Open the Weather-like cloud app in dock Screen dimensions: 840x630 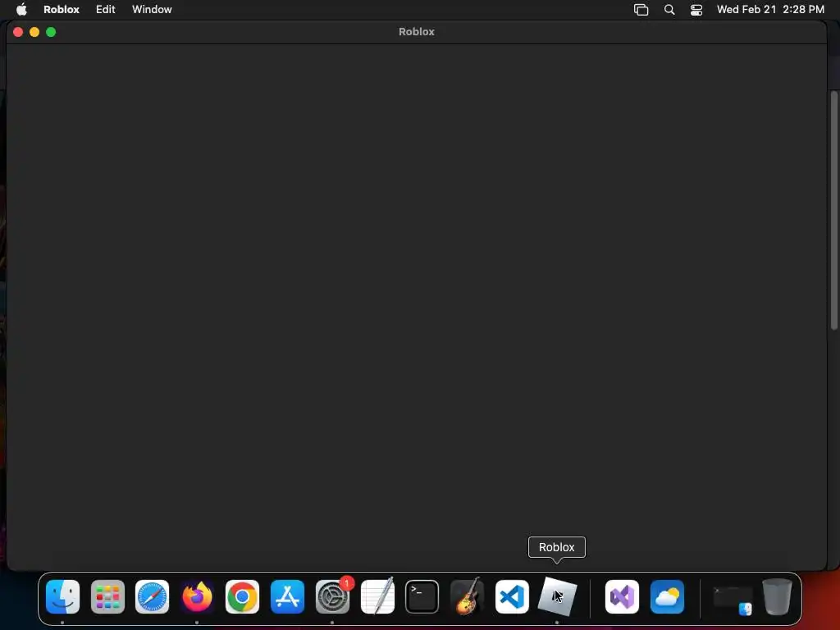pyautogui.click(x=667, y=596)
